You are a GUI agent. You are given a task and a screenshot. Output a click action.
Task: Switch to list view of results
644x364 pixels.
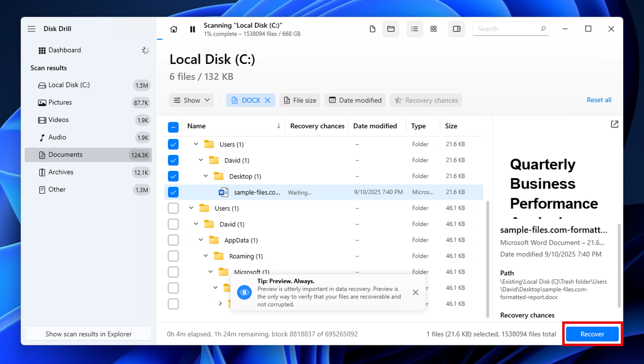click(414, 29)
